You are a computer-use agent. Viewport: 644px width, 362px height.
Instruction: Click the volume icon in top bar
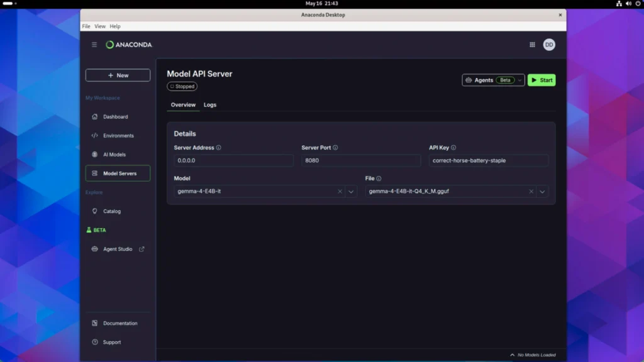628,3
